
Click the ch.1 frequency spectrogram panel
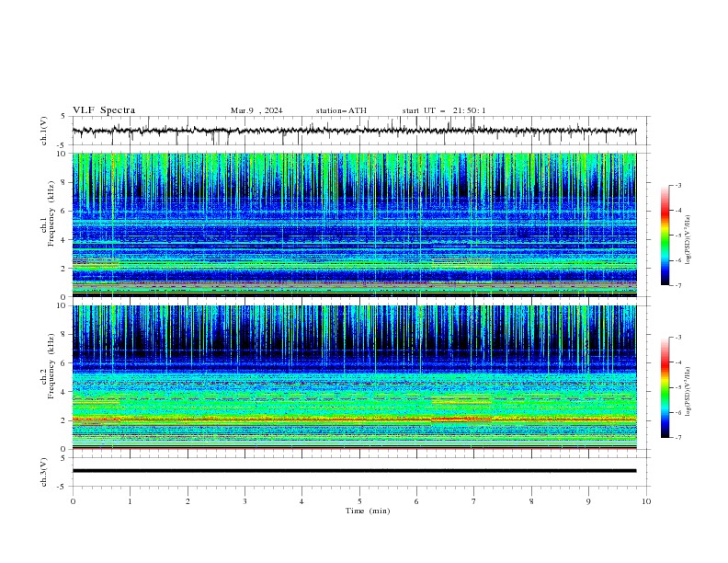(x=354, y=224)
